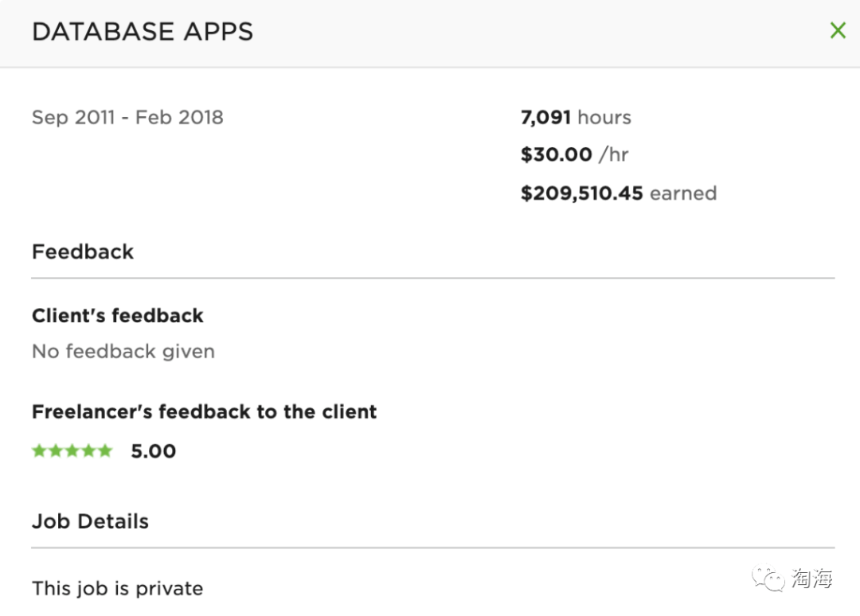Image resolution: width=860 pixels, height=616 pixels.
Task: Click the fourth green rating star
Action: [88, 451]
